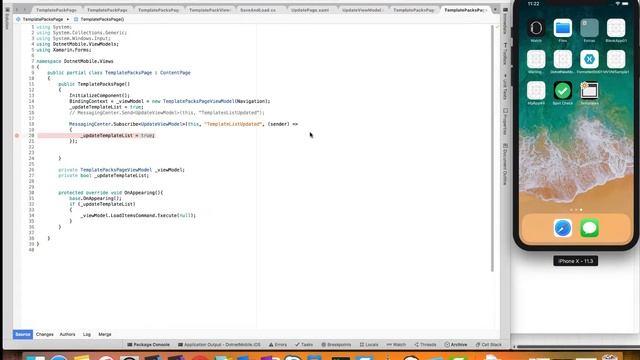Screen dimensions: 640x360
Task: Expand the Properties side panel
Action: coord(505,121)
